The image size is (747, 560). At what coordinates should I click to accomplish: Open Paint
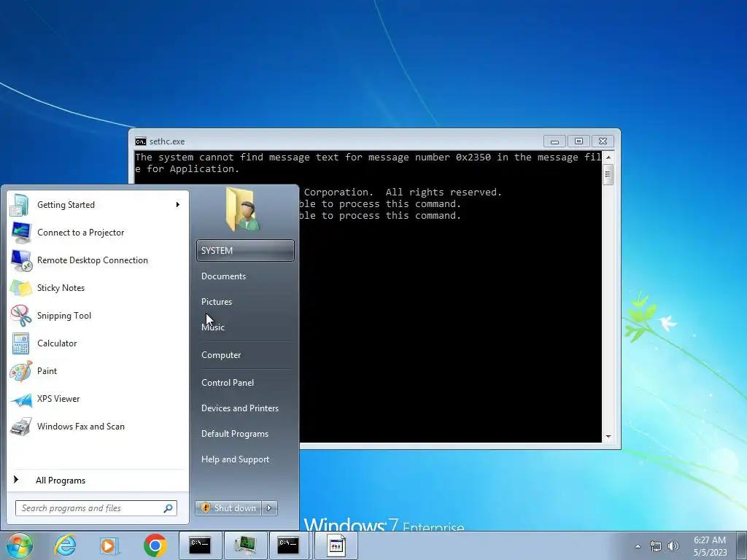(x=98, y=371)
